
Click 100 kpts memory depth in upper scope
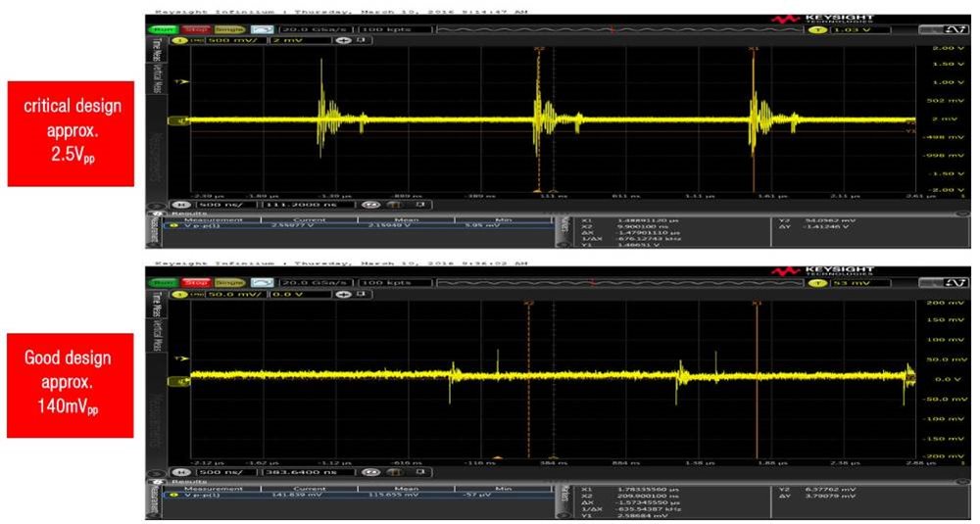(x=395, y=29)
